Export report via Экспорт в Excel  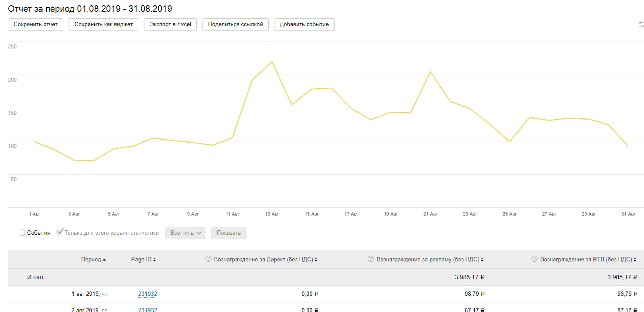170,24
